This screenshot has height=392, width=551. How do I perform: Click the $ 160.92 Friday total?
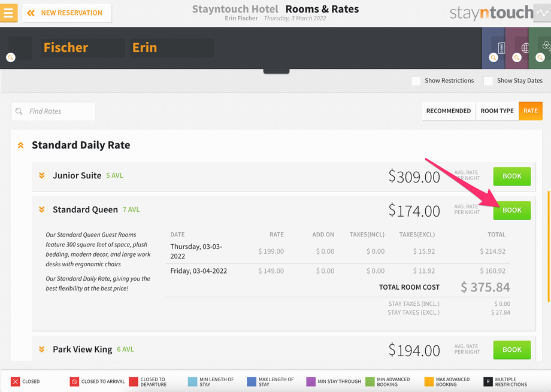tap(493, 271)
